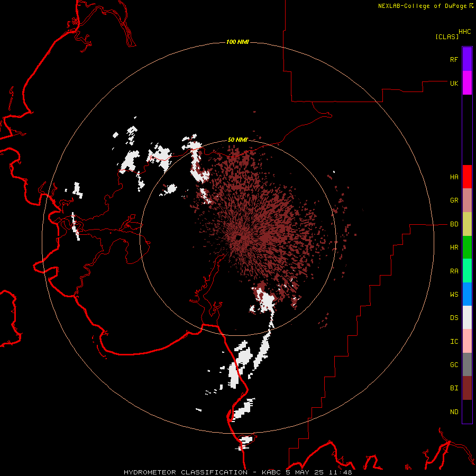Select the BD yellow legend swatch
The width and height of the screenshot is (476, 476).
467,224
